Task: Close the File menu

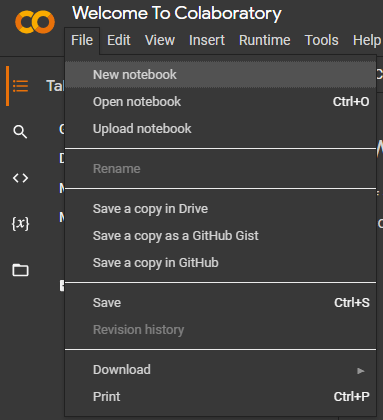Action: [82, 40]
